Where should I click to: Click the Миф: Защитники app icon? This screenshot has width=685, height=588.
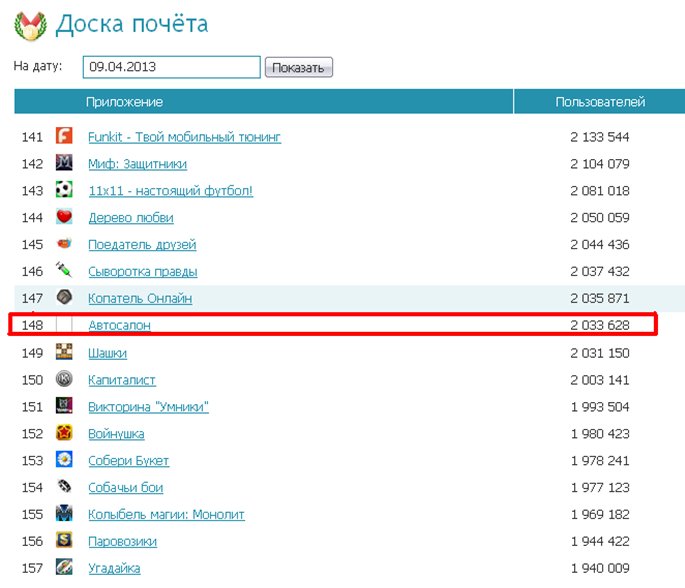click(x=64, y=163)
